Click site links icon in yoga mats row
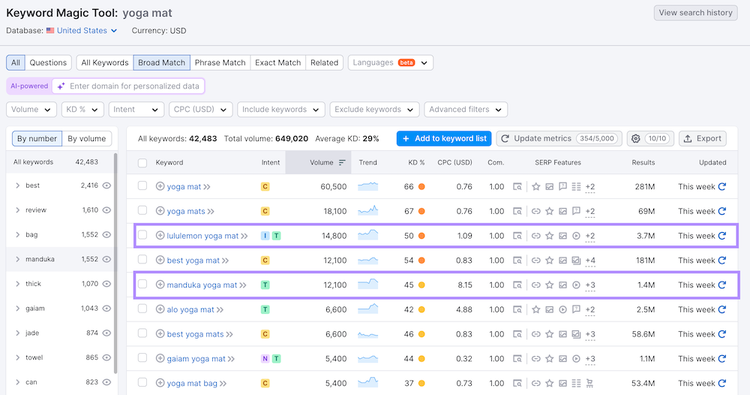Image resolution: width=750 pixels, height=395 pixels. 536,211
